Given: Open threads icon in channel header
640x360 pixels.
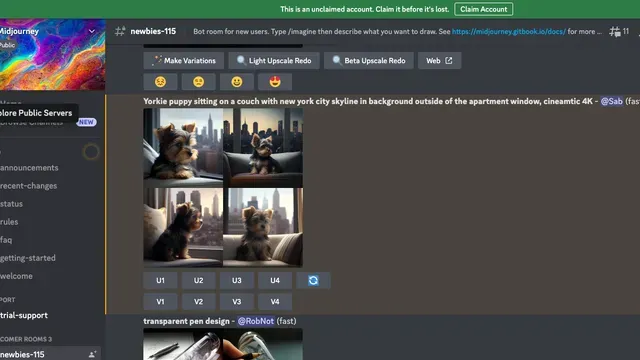Looking at the screenshot, I should click(x=615, y=31).
